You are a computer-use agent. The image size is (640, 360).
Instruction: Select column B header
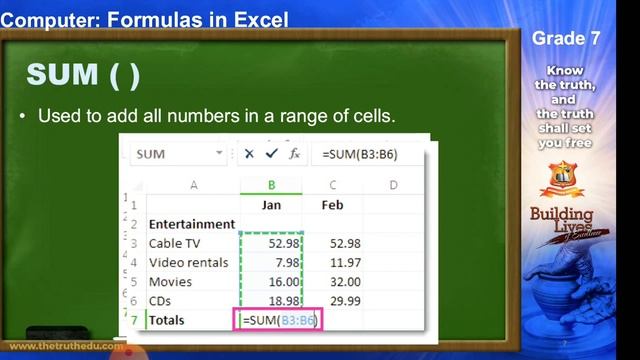(x=271, y=185)
